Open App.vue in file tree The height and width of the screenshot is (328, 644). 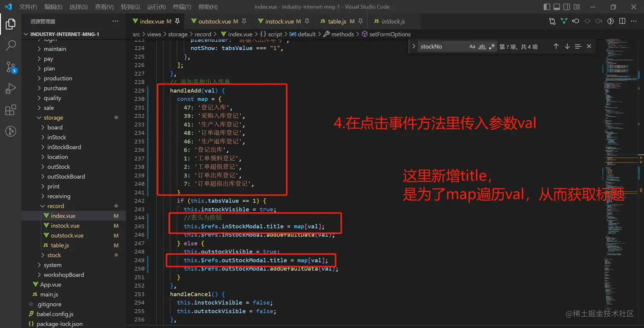point(51,285)
